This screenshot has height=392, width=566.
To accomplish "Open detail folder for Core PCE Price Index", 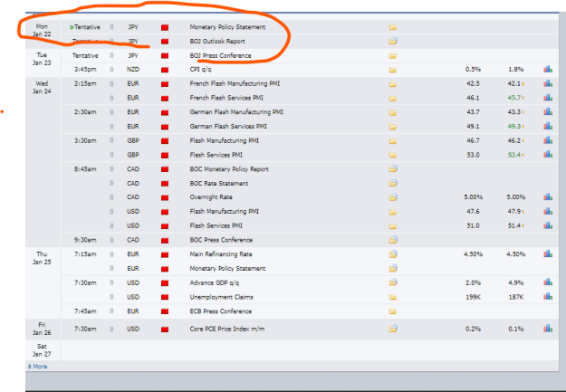I will 393,329.
